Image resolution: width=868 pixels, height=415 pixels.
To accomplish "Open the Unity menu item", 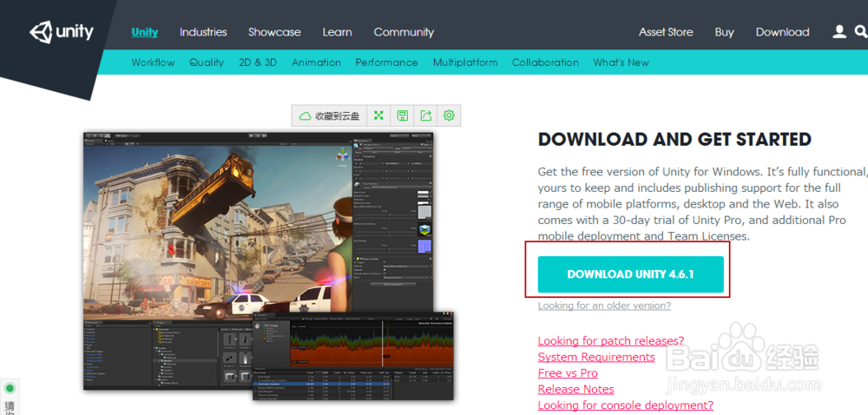I will click(x=144, y=32).
